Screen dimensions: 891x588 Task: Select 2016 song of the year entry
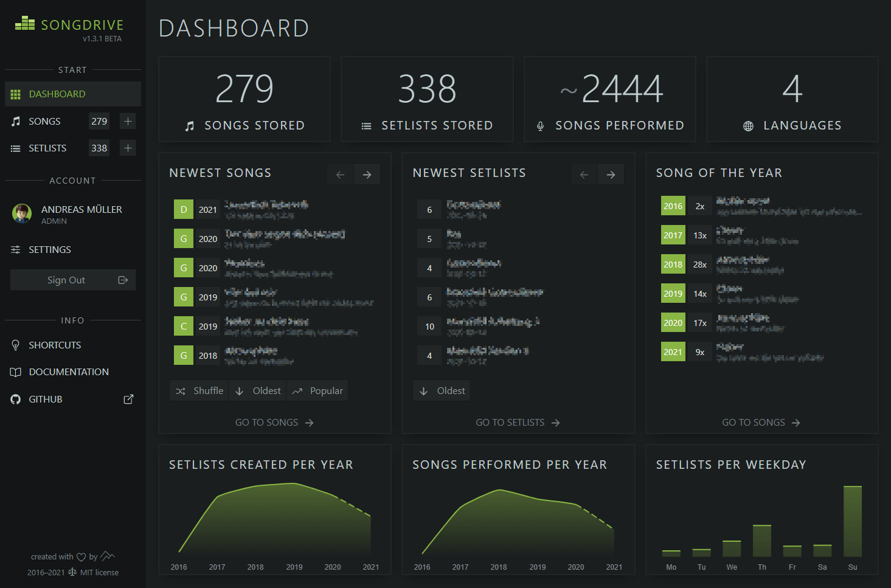761,206
